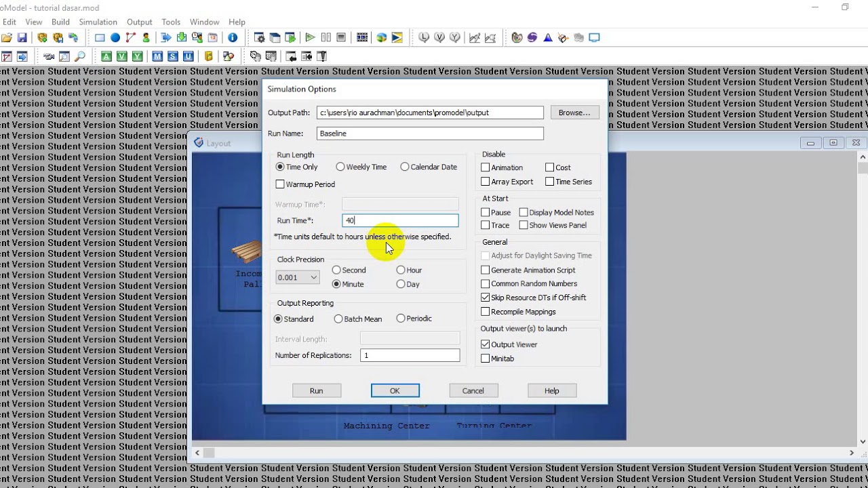Open Locations module via rectangle icon
The image size is (868, 488).
coord(100,38)
